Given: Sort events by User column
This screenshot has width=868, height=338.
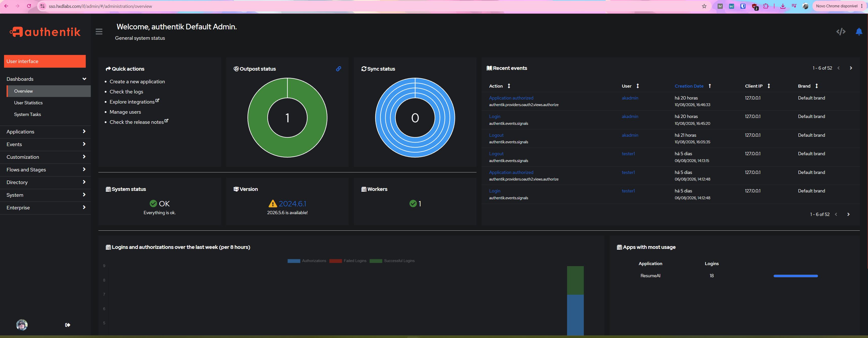Looking at the screenshot, I should click(x=630, y=86).
